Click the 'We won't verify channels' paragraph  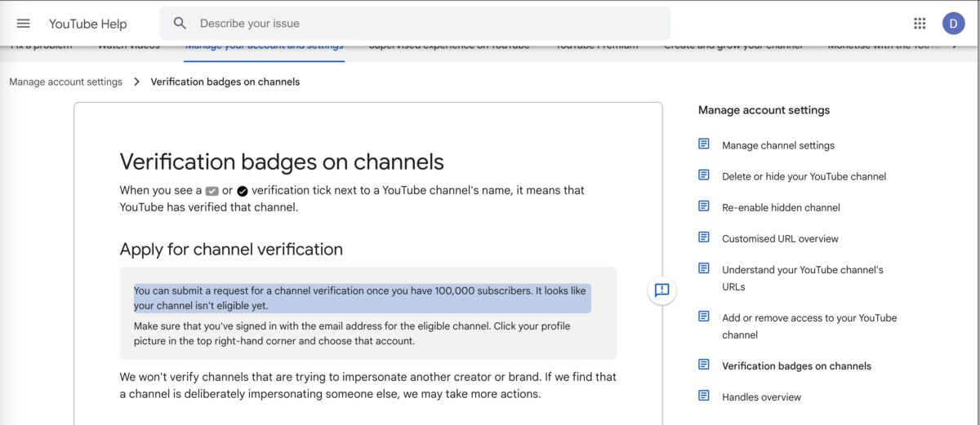368,385
